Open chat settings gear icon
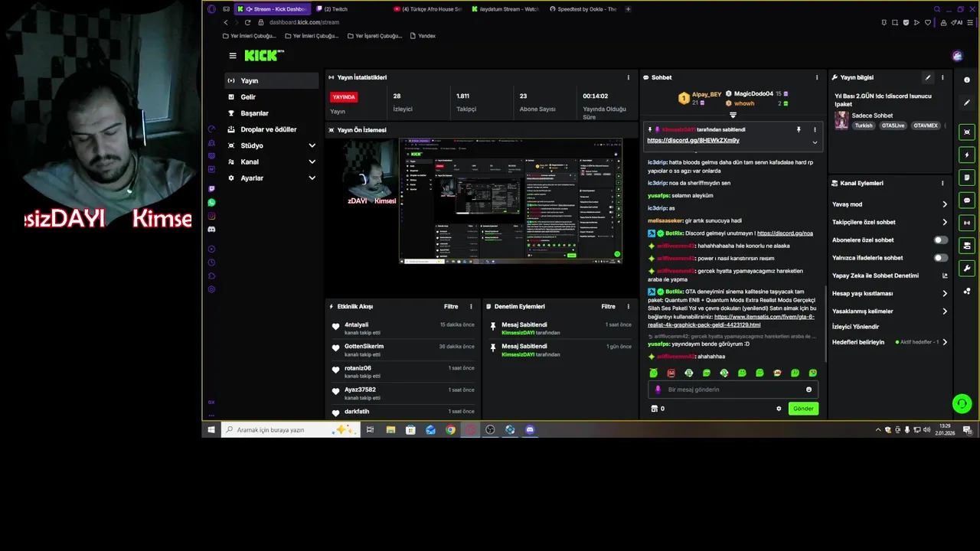Viewport: 980px width, 551px height. point(779,409)
